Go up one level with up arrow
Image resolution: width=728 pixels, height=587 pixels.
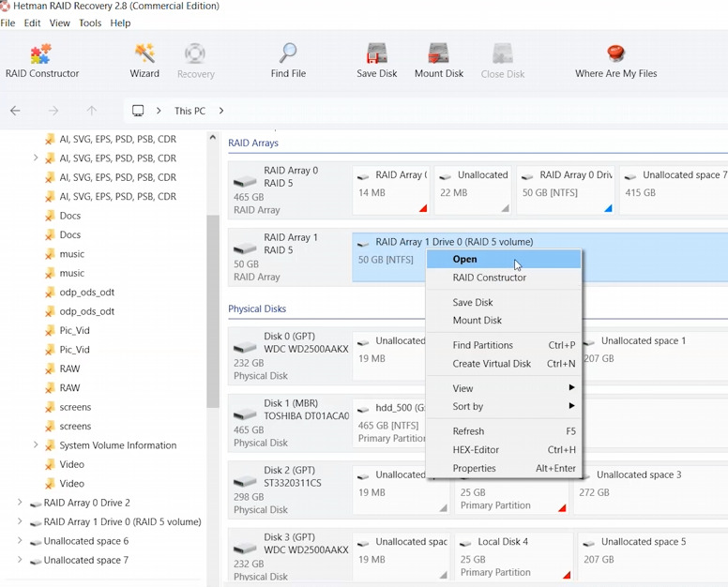tap(91, 111)
